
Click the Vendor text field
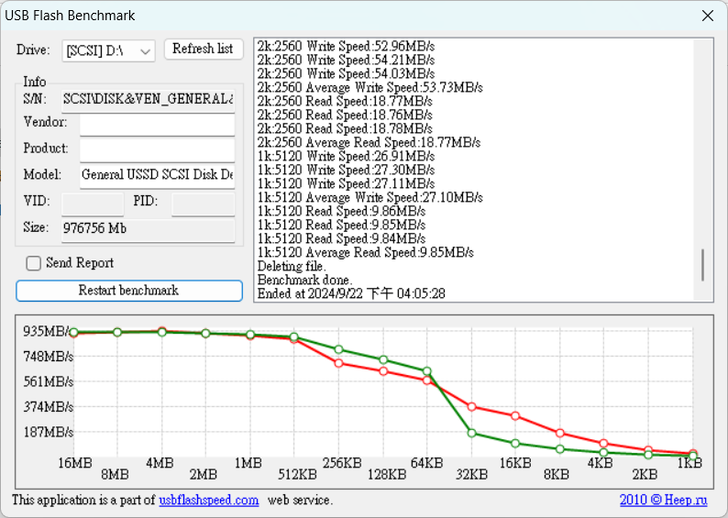pos(157,123)
